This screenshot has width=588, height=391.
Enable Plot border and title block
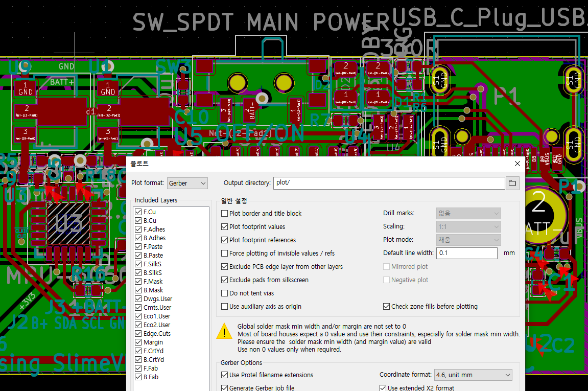pos(225,214)
